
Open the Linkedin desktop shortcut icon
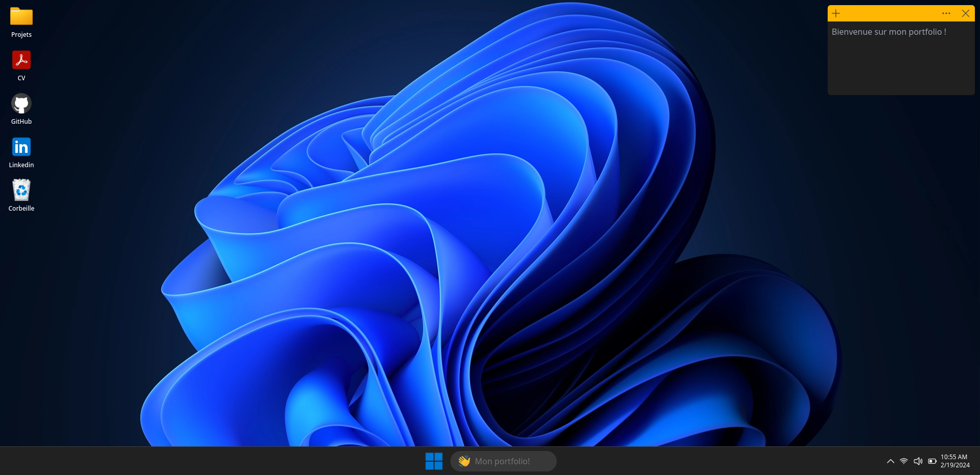point(21,147)
